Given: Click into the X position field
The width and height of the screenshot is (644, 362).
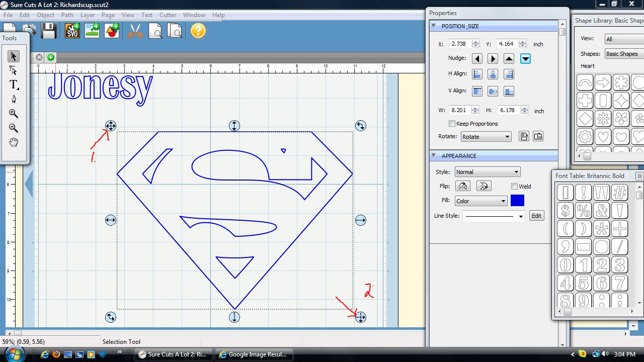Looking at the screenshot, I should tap(460, 44).
